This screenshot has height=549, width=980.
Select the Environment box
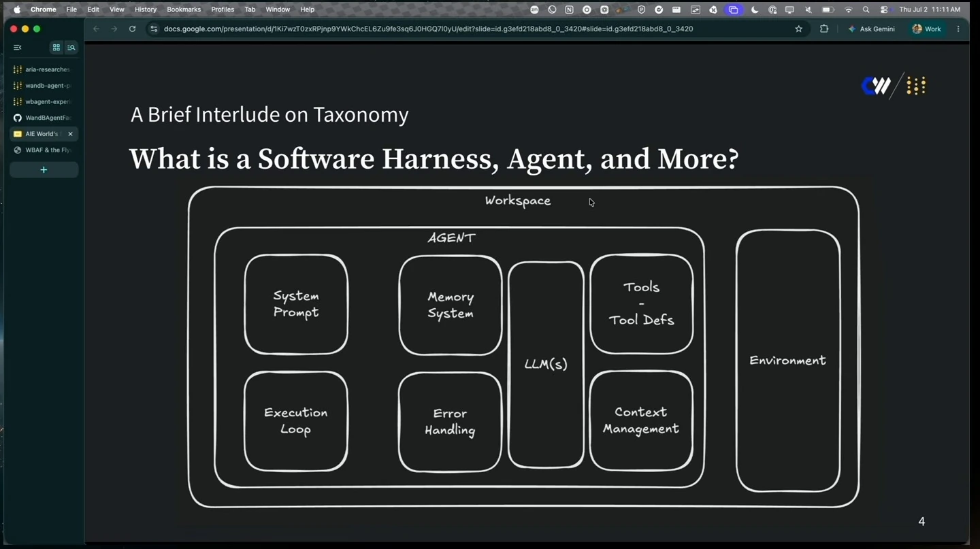coord(788,361)
